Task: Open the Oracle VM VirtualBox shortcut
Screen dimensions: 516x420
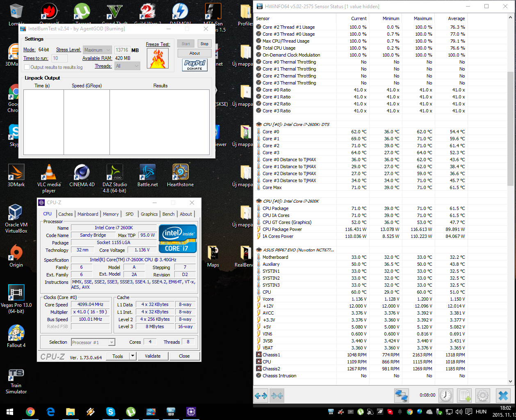Action: pos(16,219)
